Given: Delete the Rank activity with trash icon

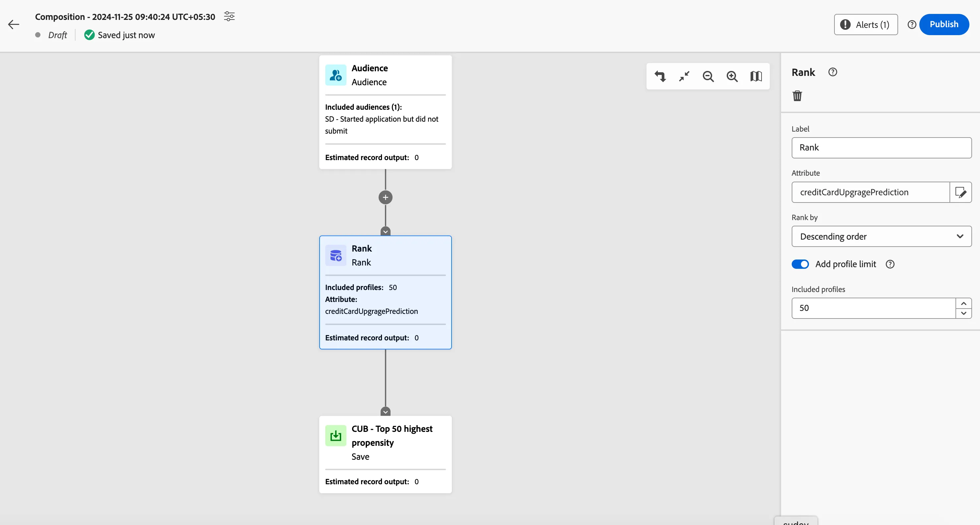Looking at the screenshot, I should point(797,95).
